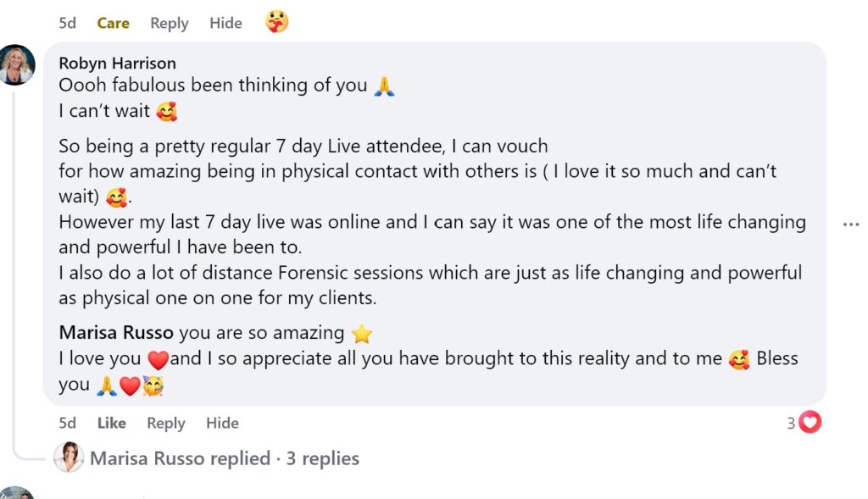Hide the comment next to the Care reaction
The image size is (868, 499).
[x=225, y=24]
